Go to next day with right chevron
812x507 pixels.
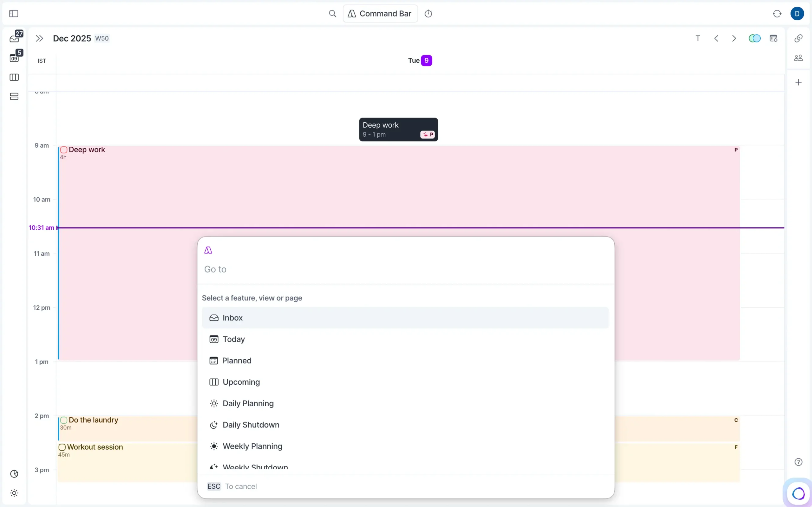pyautogui.click(x=734, y=38)
